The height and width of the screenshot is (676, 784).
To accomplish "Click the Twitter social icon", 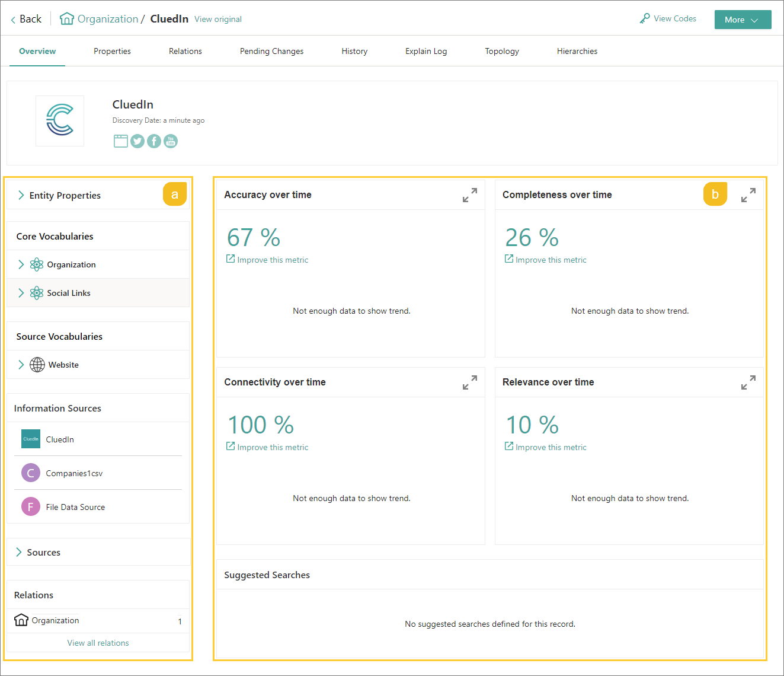I will tap(137, 141).
